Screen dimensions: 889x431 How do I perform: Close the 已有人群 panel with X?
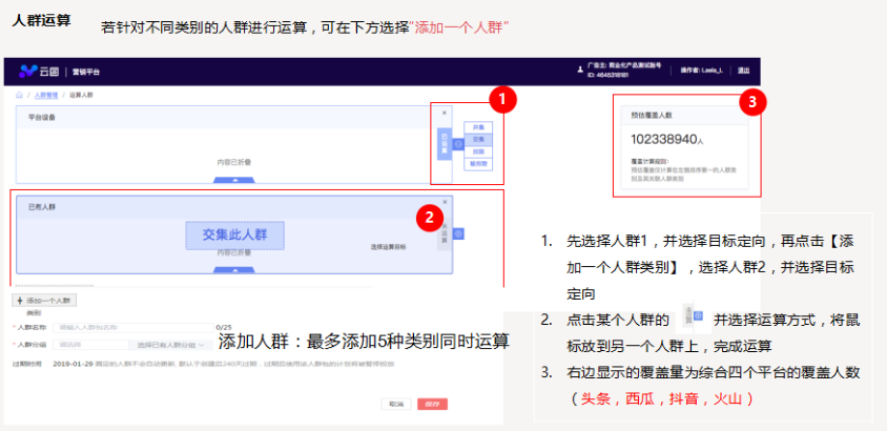(444, 202)
